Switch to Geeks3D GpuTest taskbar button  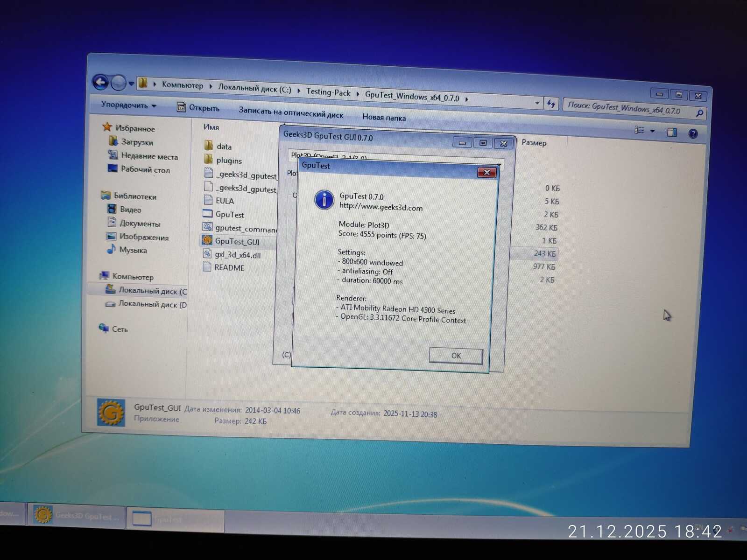(x=77, y=516)
